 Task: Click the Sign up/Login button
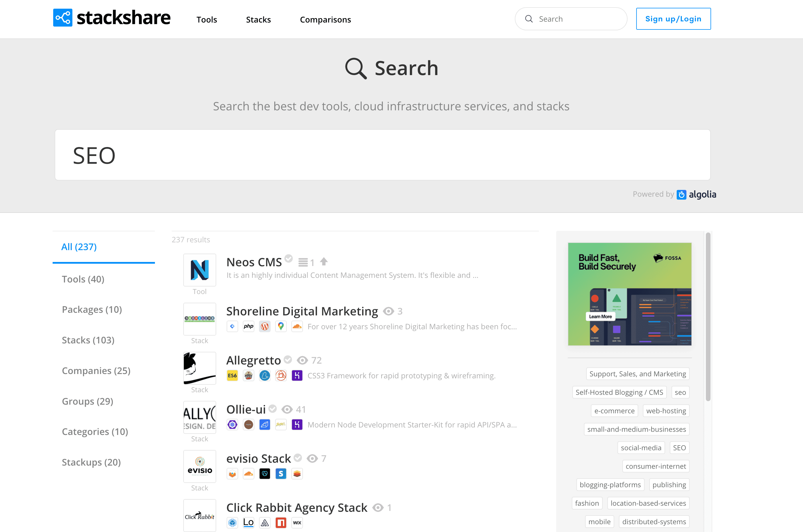pos(673,19)
